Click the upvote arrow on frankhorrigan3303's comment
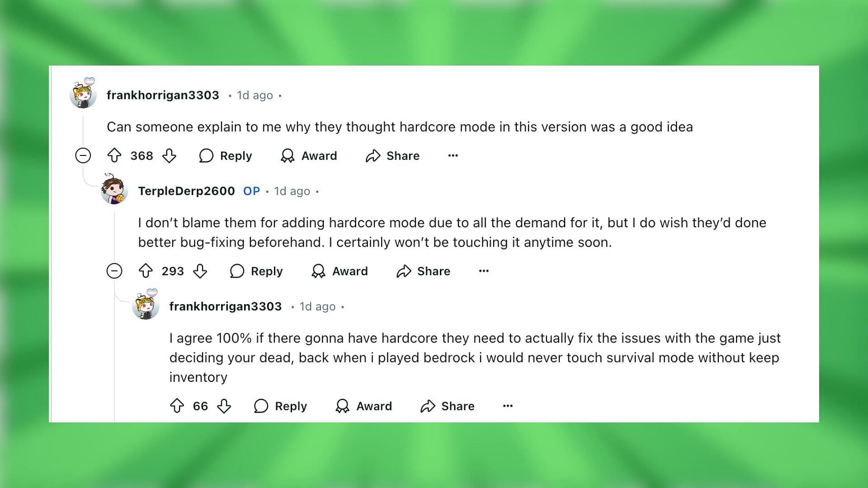The image size is (868, 488). 116,155
